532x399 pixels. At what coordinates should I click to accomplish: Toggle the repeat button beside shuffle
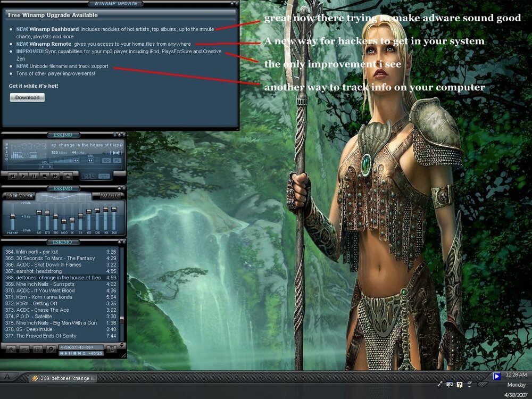pyautogui.click(x=104, y=176)
